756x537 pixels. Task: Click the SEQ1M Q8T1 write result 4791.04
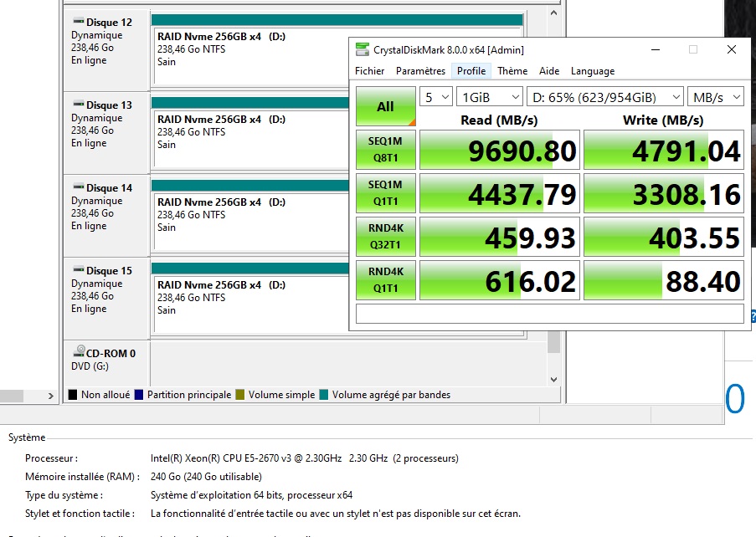click(x=663, y=150)
